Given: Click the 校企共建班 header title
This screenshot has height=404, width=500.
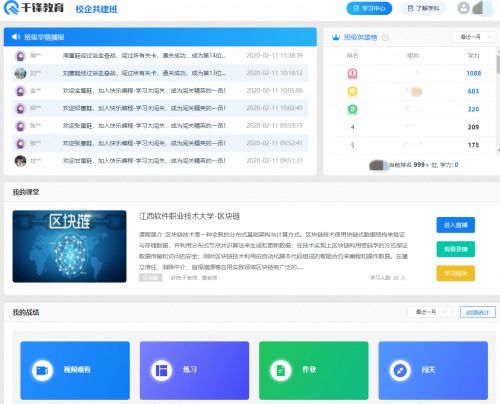Looking at the screenshot, I should point(96,9).
